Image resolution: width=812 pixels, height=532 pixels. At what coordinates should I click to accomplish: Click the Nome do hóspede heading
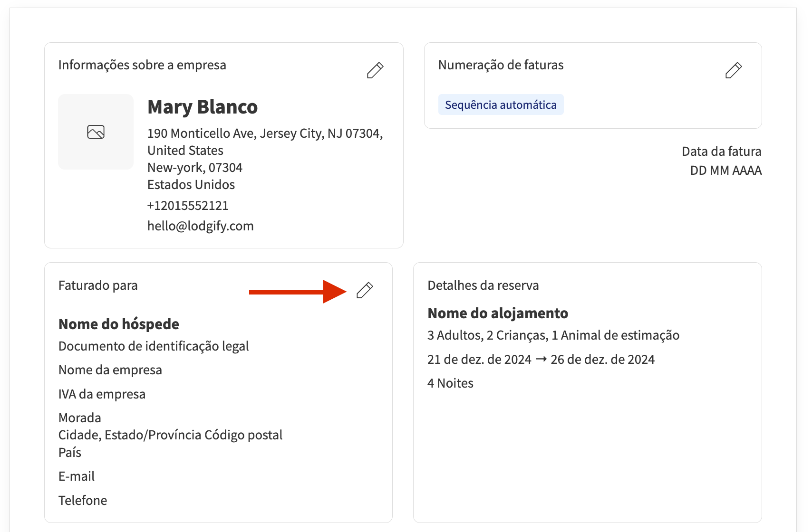[x=119, y=324]
